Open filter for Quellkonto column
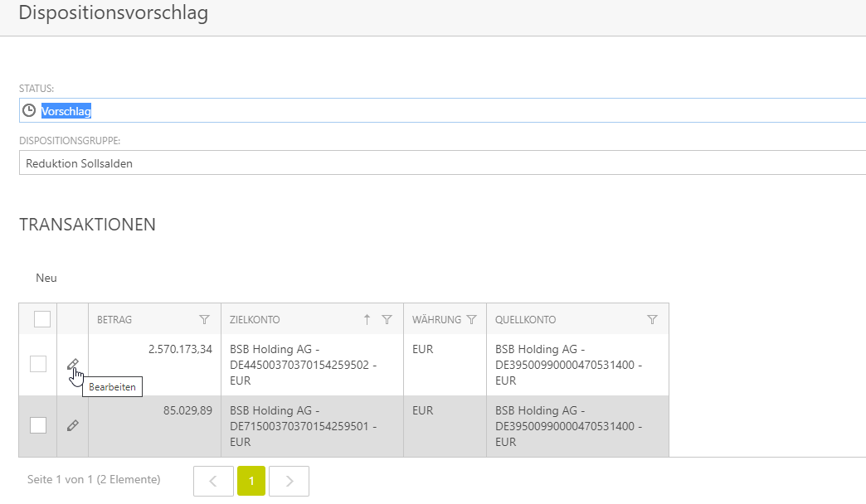This screenshot has height=504, width=866. [x=652, y=319]
